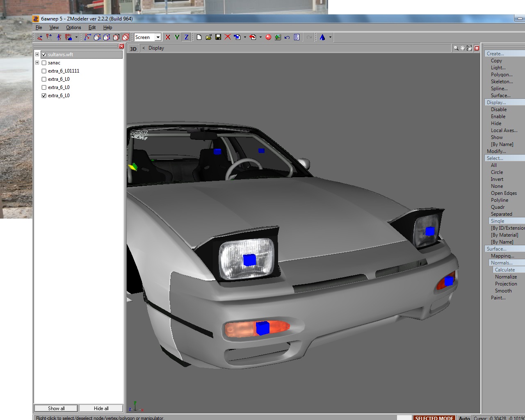Open the Options menu

pos(73,27)
